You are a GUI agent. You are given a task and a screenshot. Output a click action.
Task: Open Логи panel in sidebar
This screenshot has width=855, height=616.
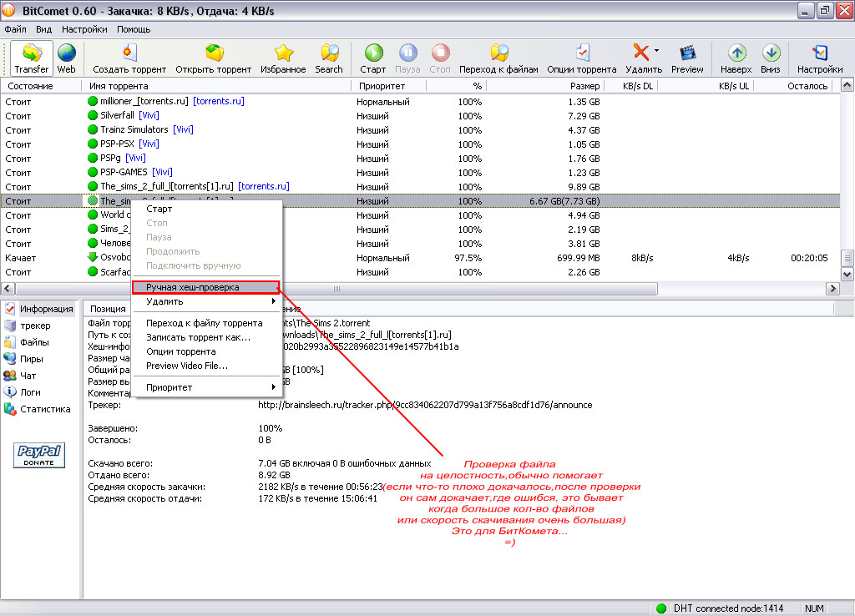pos(23,392)
